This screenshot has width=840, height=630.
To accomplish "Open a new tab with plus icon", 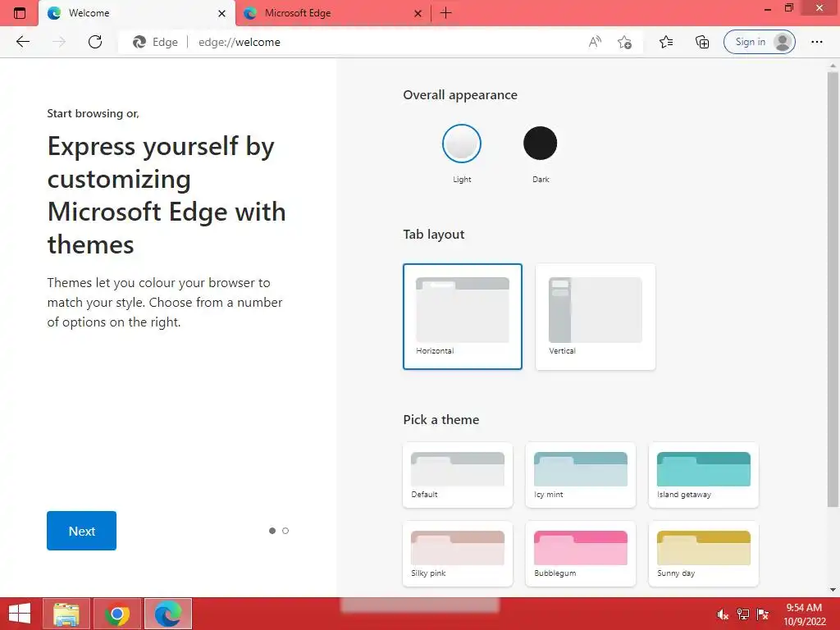I will 445,13.
